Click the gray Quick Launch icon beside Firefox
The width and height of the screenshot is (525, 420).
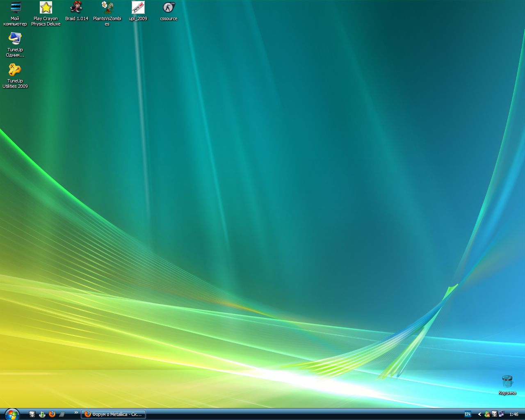point(62,414)
